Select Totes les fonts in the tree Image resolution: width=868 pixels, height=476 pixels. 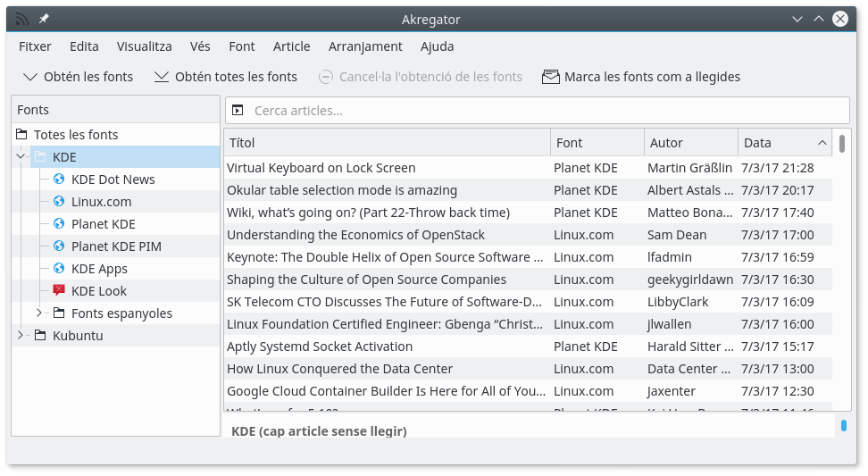point(76,135)
